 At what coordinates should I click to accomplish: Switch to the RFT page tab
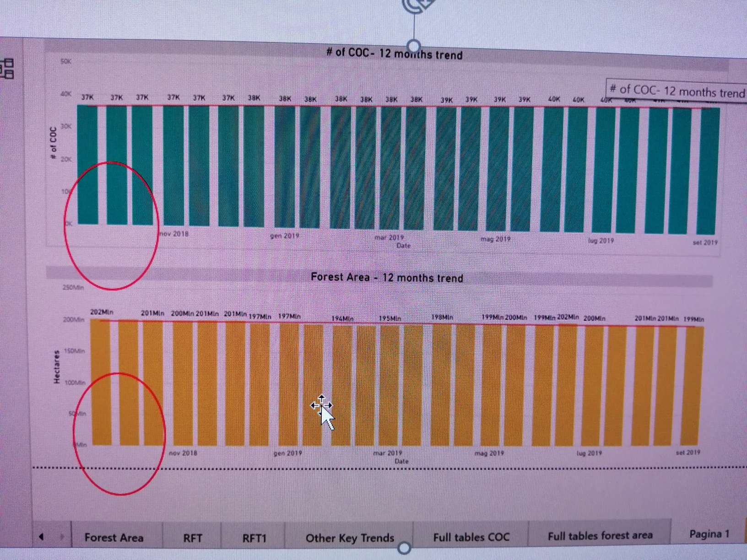tap(192, 538)
